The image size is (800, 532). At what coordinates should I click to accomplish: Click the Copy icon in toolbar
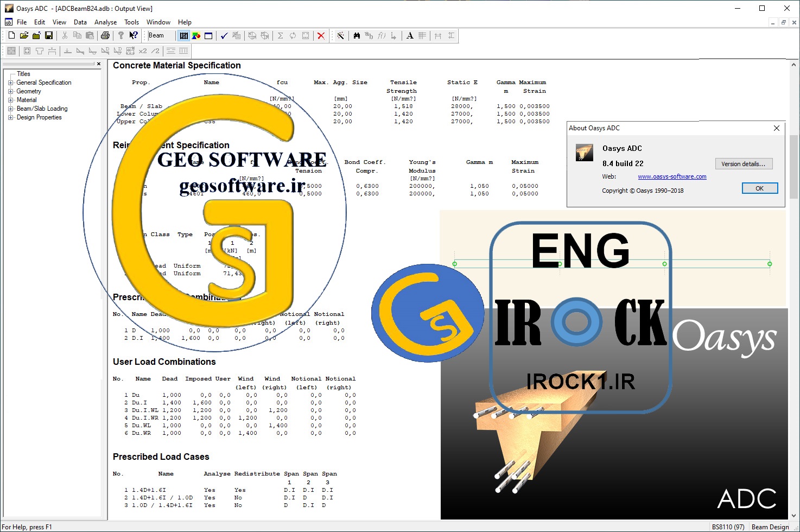77,35
